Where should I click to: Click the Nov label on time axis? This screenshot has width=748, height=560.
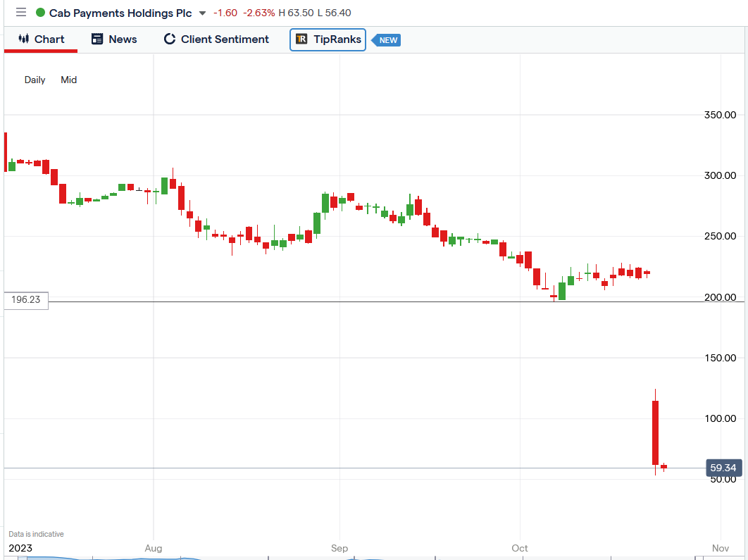tap(721, 548)
